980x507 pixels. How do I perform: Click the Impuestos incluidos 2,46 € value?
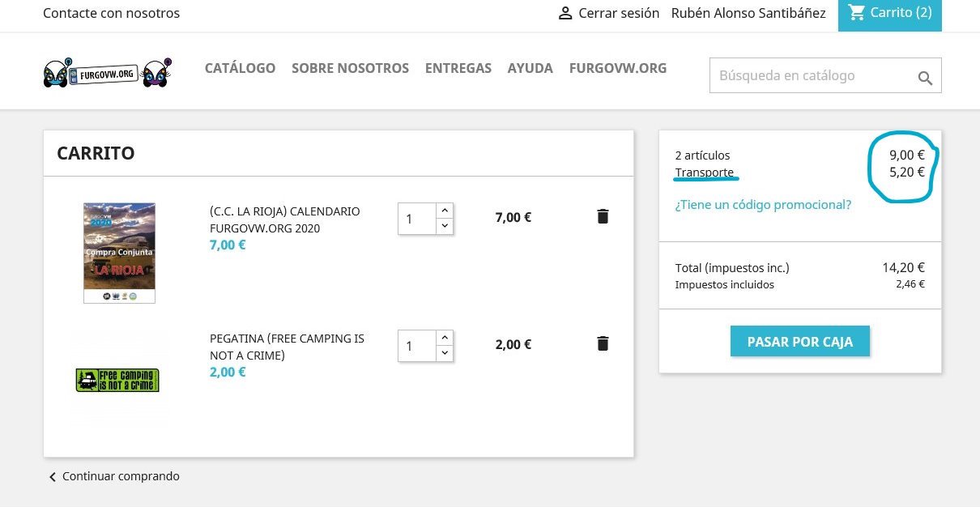(910, 284)
